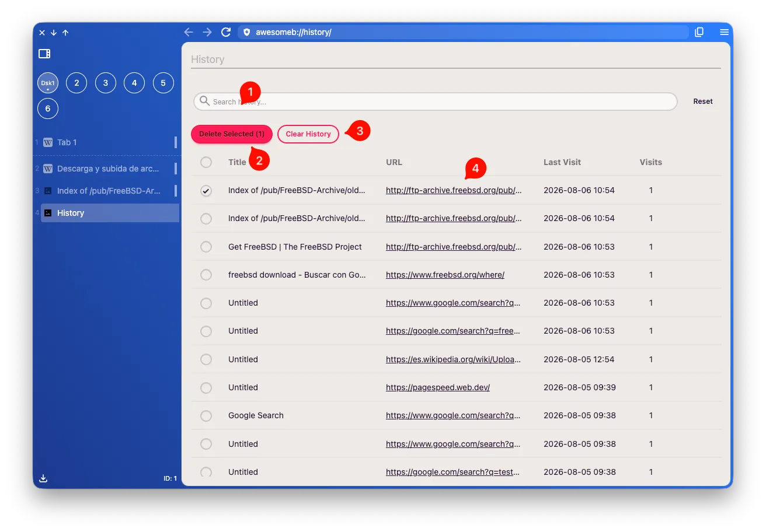Click the shield icon in the address bar

point(247,32)
